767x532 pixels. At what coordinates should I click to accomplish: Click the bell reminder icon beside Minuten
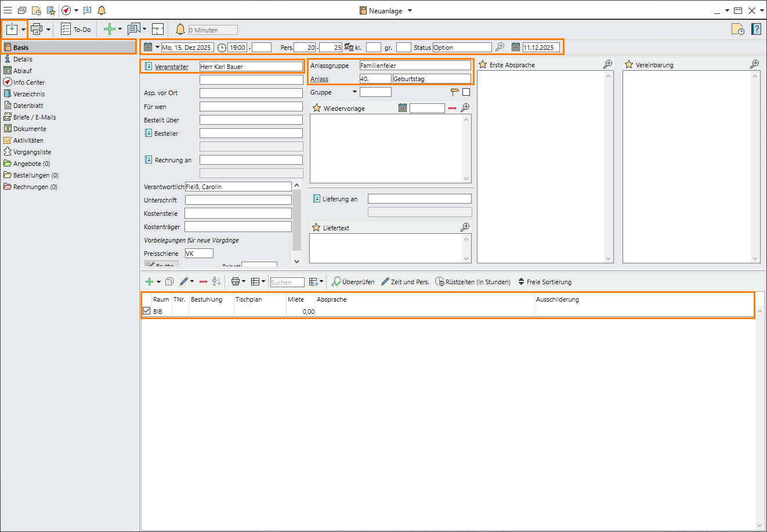click(x=180, y=30)
